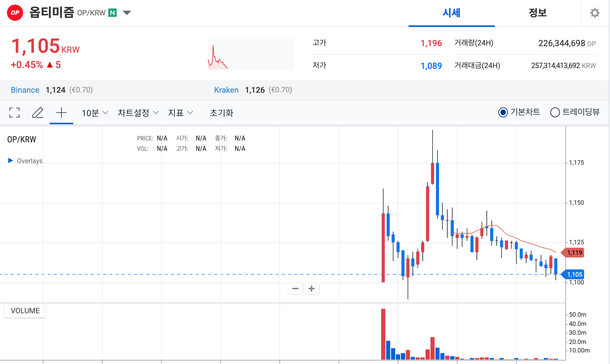Click the 1,089 low price value
Image resolution: width=610 pixels, height=364 pixels.
431,66
